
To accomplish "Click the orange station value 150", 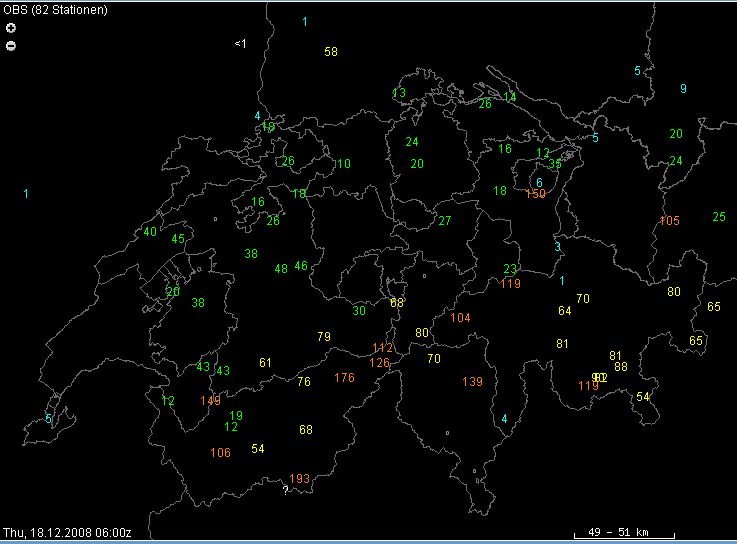I will point(536,194).
